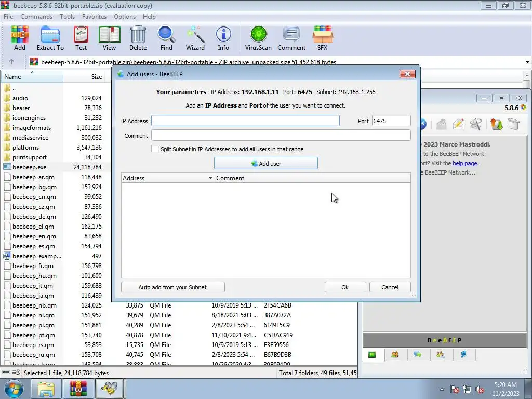Image resolution: width=532 pixels, height=399 pixels.
Task: Open the View tool in WinRAR
Action: [109, 38]
